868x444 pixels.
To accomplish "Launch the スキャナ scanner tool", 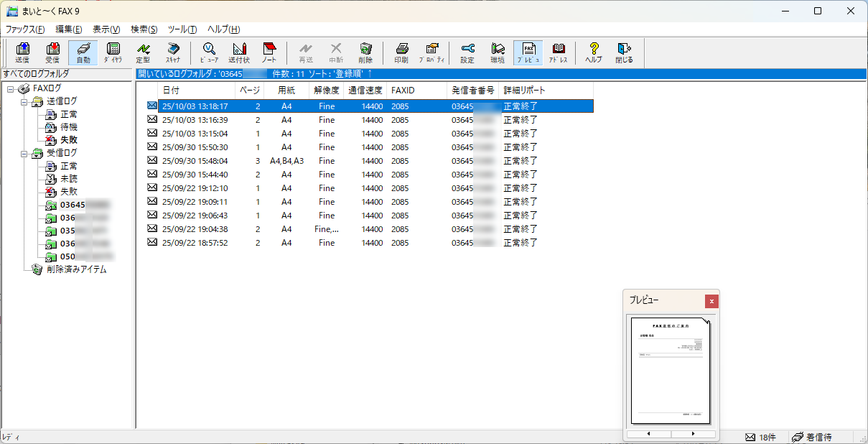I will [x=173, y=52].
